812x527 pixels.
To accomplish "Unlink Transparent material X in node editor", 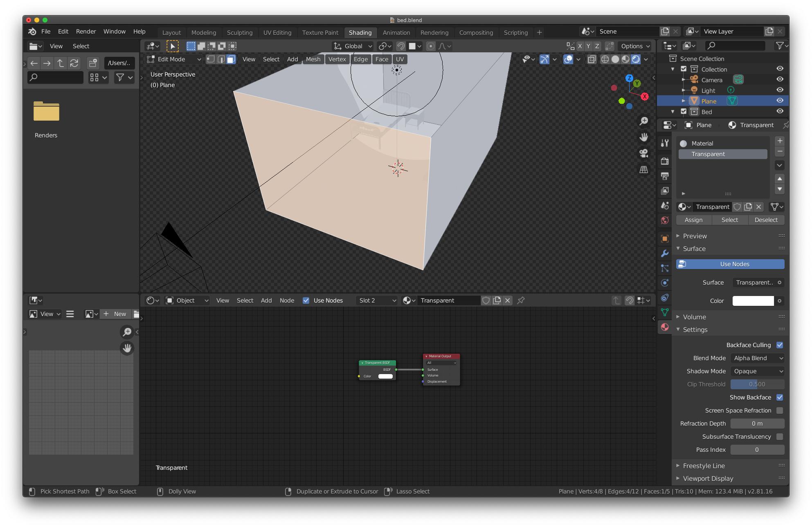I will [508, 301].
